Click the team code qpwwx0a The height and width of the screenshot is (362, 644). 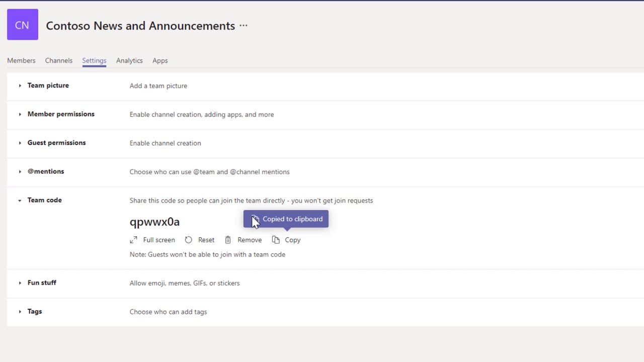pos(154,222)
